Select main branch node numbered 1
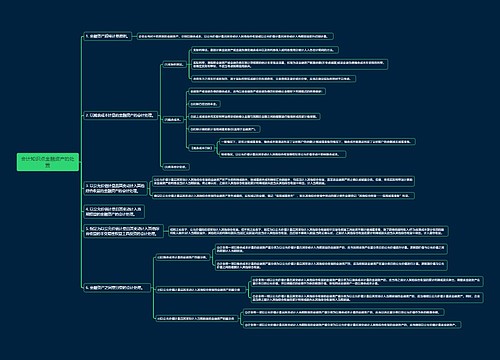The height and width of the screenshot is (360, 500). click(108, 36)
